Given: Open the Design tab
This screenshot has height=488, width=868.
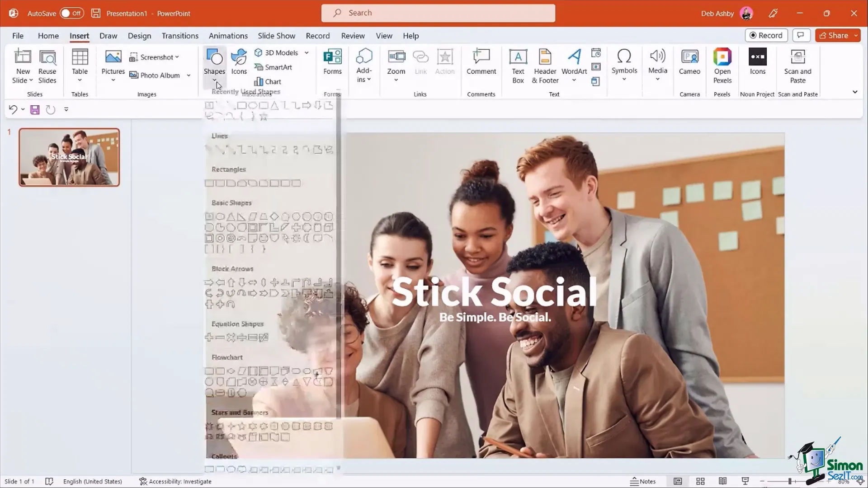Looking at the screenshot, I should [x=139, y=36].
